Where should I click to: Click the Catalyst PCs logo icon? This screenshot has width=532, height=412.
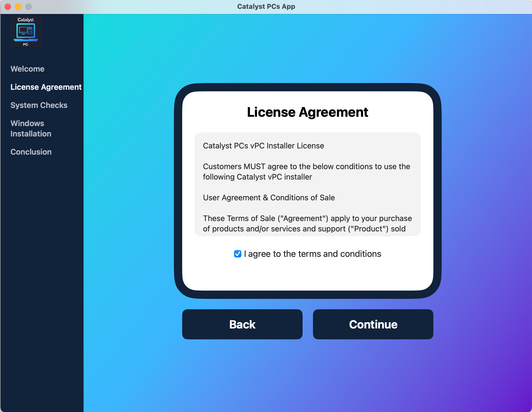click(26, 32)
